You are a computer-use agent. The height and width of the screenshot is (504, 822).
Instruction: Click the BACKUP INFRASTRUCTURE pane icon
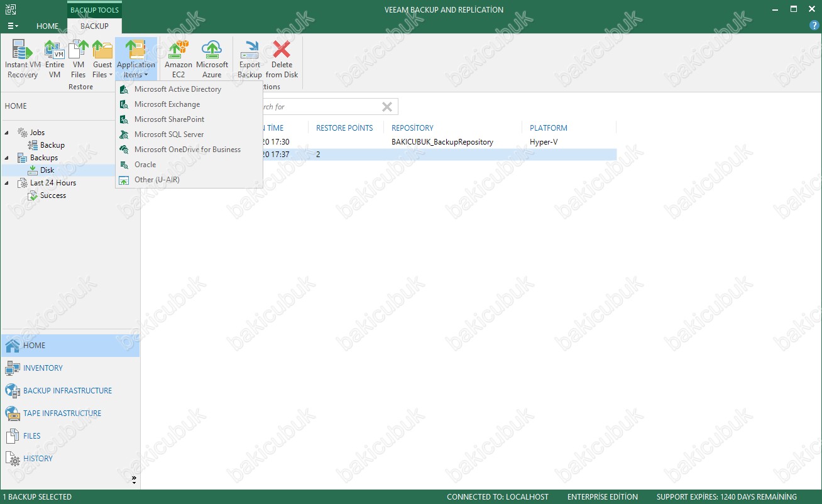coord(13,391)
